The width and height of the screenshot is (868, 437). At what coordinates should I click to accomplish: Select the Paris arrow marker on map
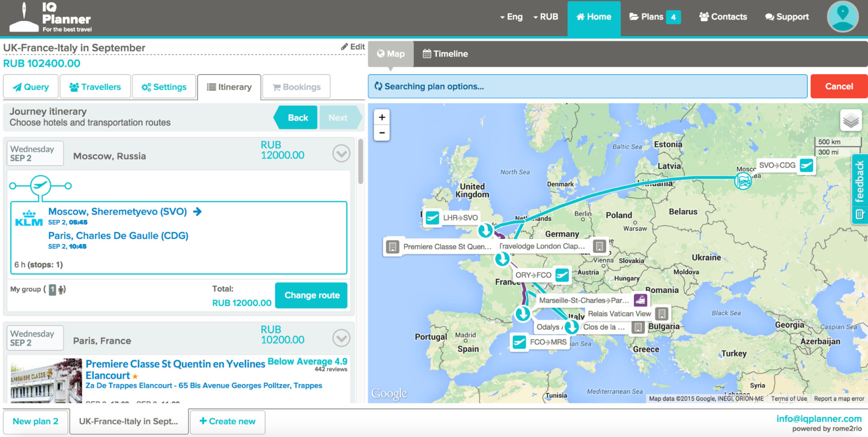pos(502,259)
